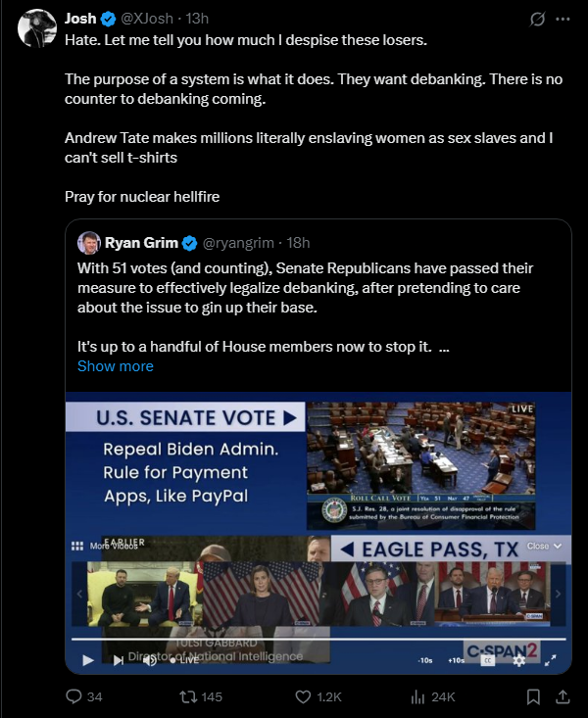Expand quoted post with Show more

(x=116, y=366)
